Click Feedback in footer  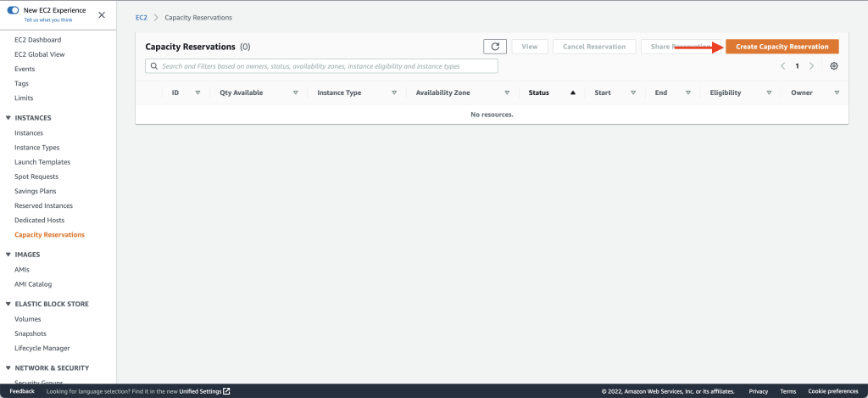[21, 391]
